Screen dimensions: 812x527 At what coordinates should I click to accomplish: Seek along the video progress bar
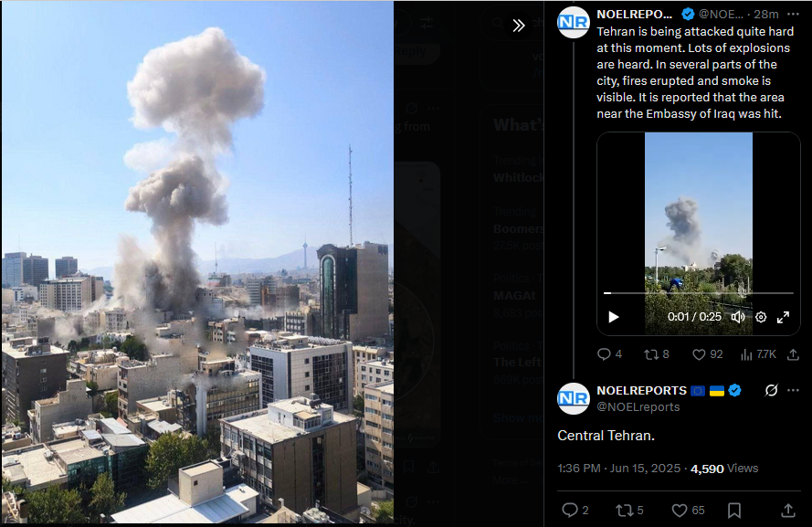(699, 293)
